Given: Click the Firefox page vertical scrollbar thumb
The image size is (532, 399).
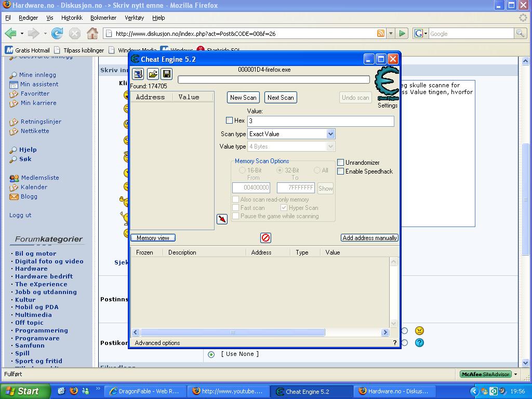Looking at the screenshot, I should pyautogui.click(x=525, y=199).
